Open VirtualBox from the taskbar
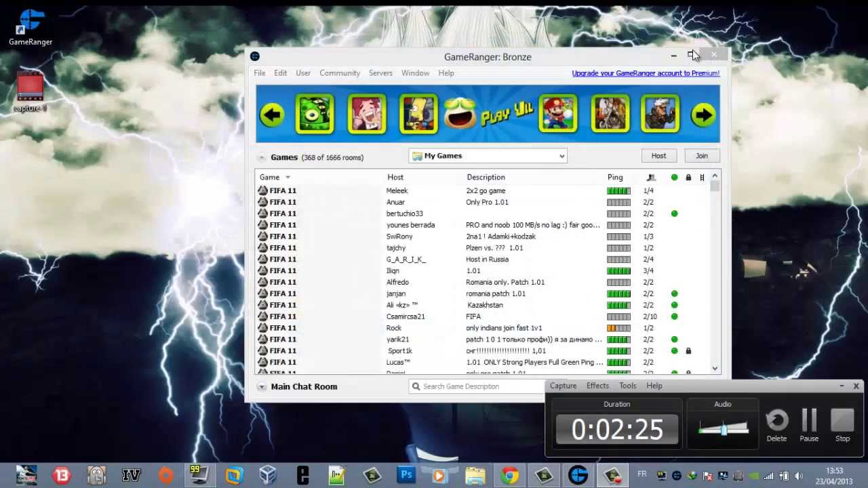Screen dimensions: 868x488 tap(269, 475)
